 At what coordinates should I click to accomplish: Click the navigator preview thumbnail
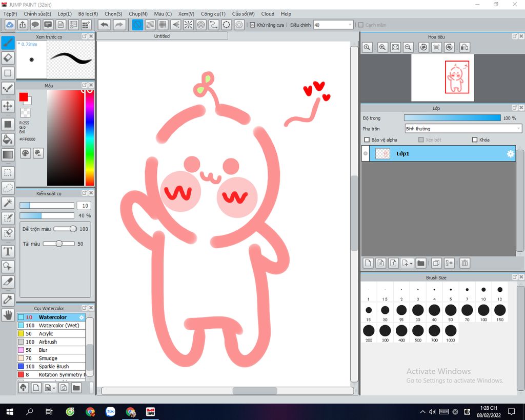(x=442, y=78)
